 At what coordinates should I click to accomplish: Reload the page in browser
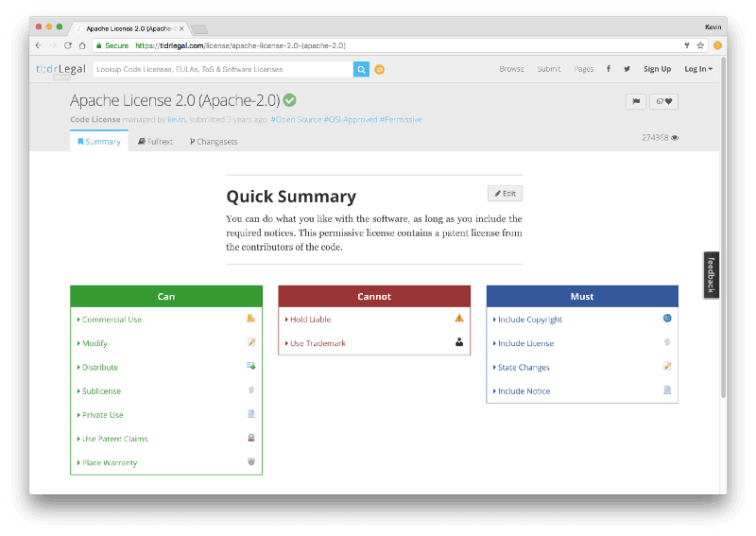click(68, 44)
